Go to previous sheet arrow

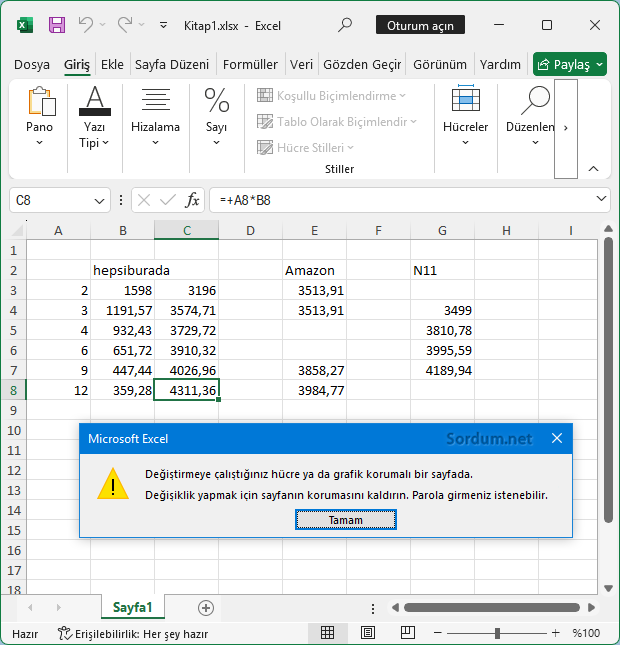(x=30, y=608)
